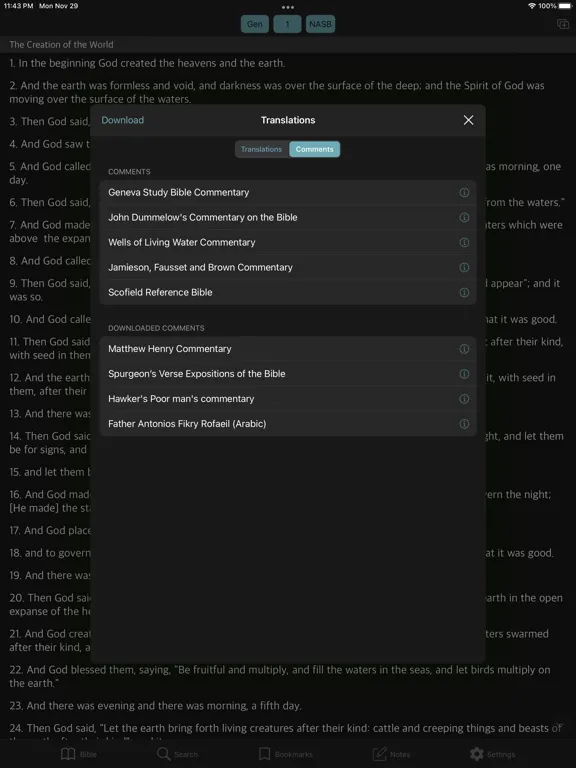The image size is (576, 768).
Task: Open the Gen book selector button
Action: click(x=255, y=24)
